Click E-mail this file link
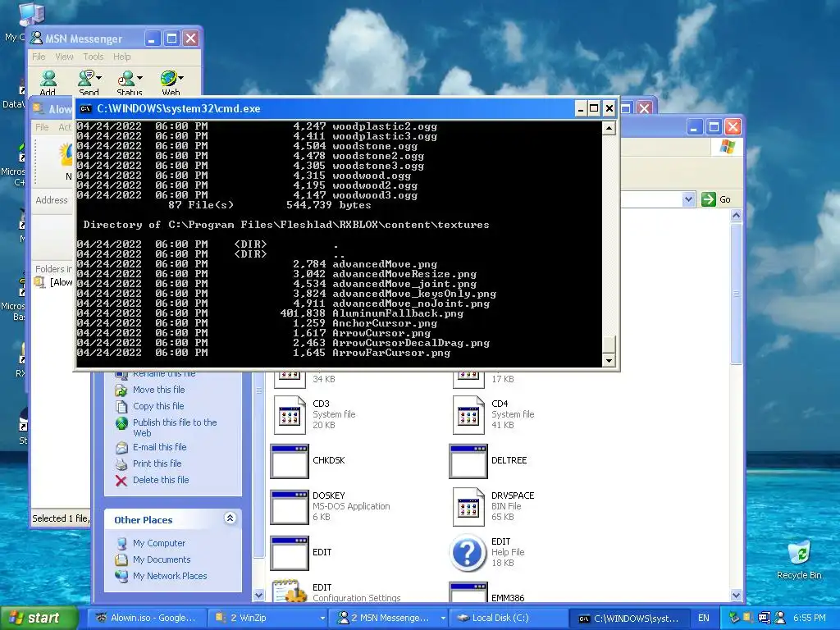The height and width of the screenshot is (630, 840). pos(160,447)
